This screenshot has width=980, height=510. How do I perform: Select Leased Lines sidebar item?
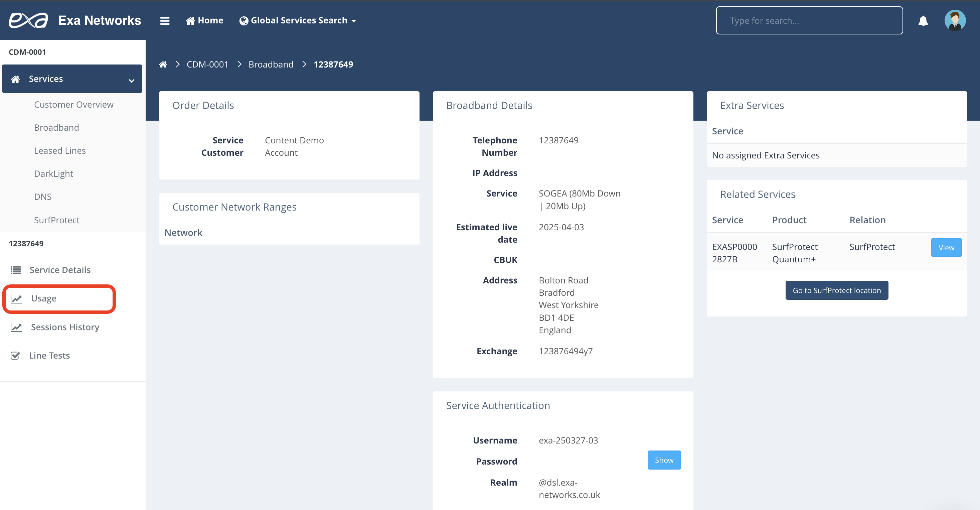[x=60, y=151]
